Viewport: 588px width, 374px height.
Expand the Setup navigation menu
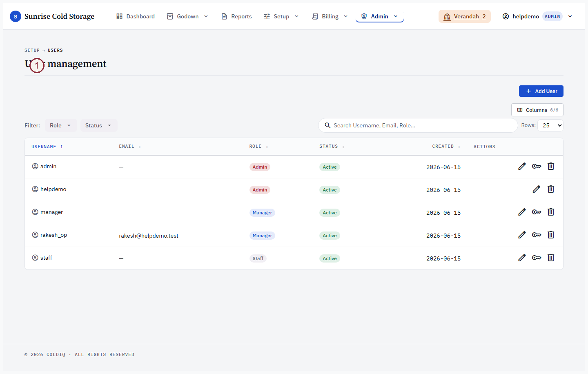tap(281, 16)
